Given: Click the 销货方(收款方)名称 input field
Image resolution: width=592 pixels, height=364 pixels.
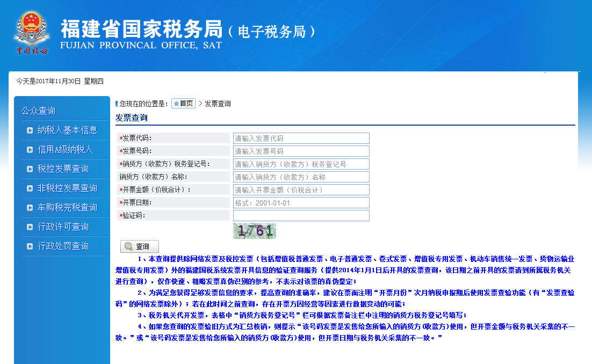Looking at the screenshot, I should [301, 177].
